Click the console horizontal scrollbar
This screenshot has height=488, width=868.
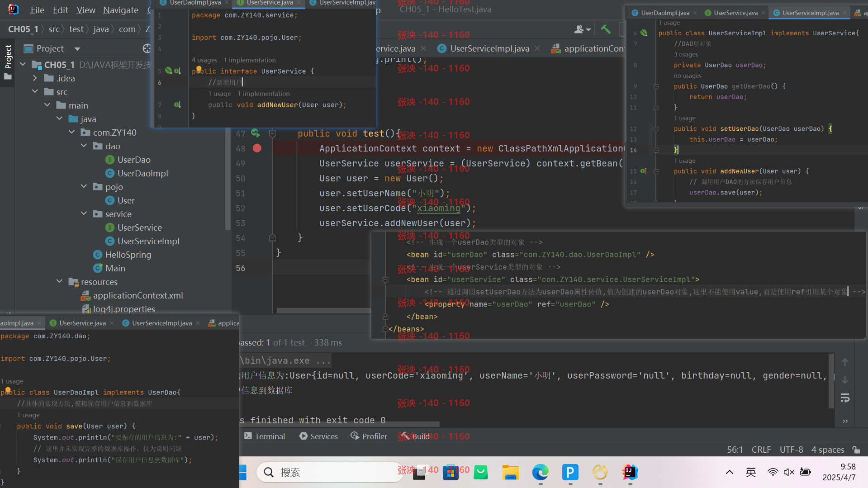[339, 424]
